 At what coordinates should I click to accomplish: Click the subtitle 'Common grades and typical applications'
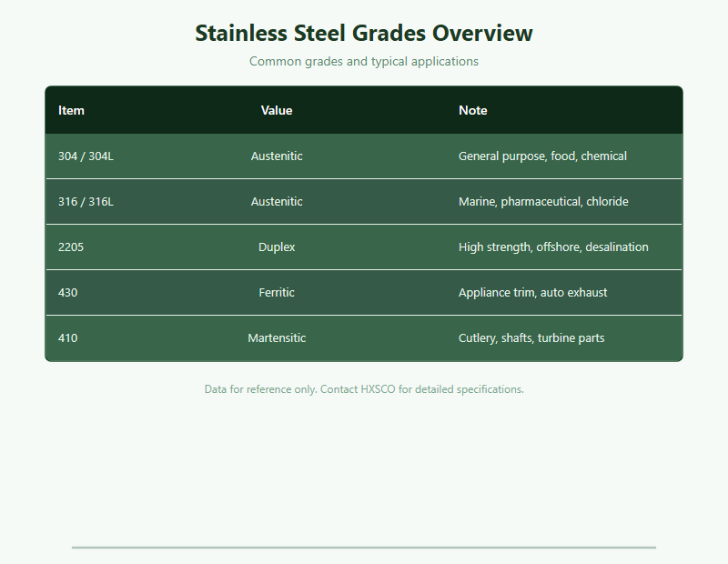point(363,61)
